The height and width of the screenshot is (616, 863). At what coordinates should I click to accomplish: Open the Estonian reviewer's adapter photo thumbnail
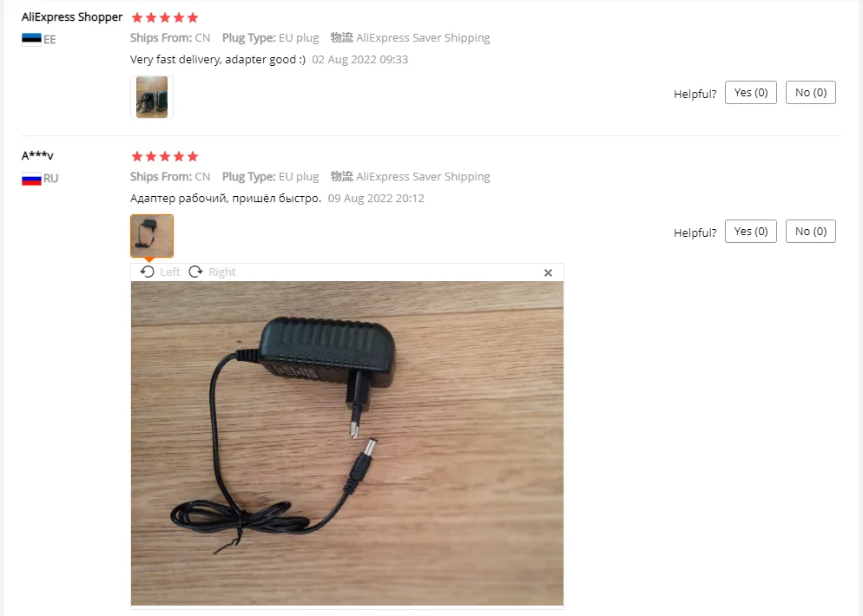152,97
